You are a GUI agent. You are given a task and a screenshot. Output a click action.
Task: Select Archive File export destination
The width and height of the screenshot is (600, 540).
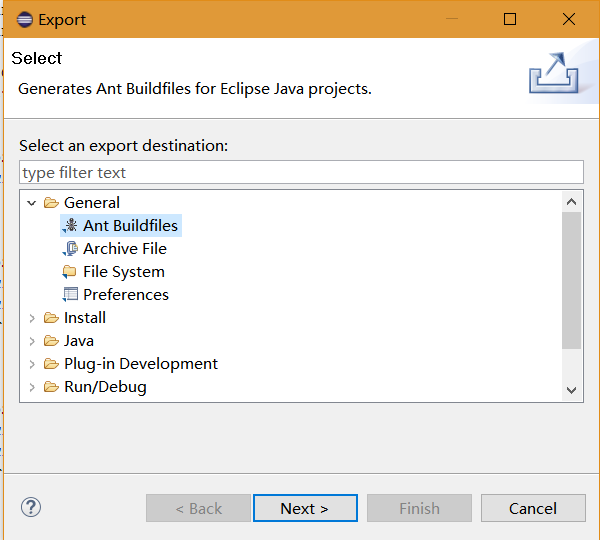[125, 249]
